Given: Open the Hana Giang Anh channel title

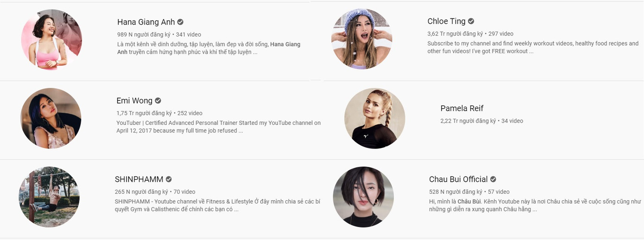Looking at the screenshot, I should tap(146, 22).
